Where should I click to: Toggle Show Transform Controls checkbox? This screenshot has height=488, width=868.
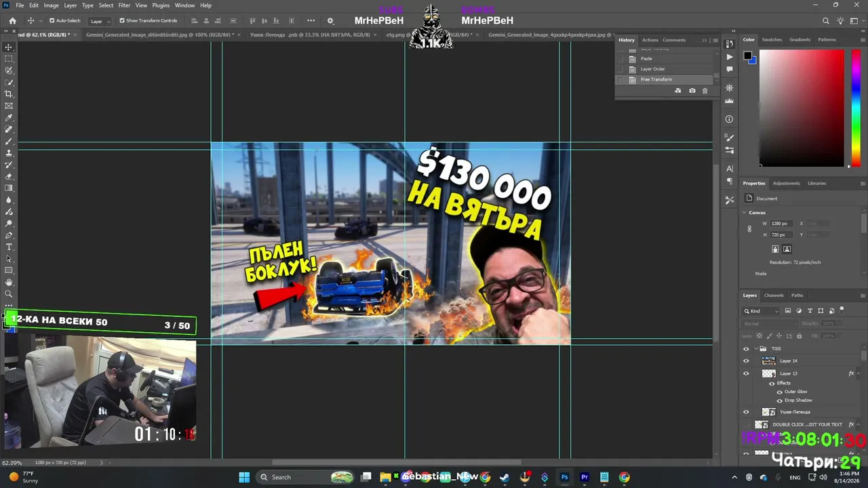pos(122,21)
